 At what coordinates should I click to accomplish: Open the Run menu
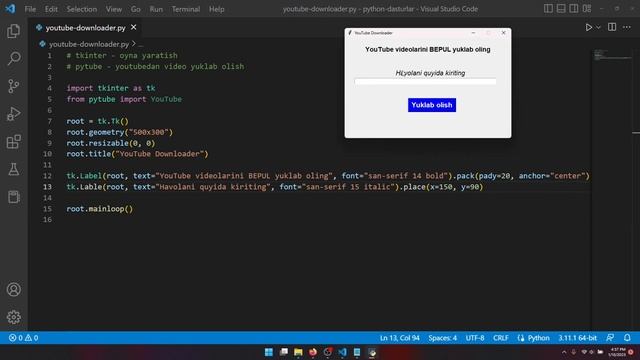coord(156,9)
